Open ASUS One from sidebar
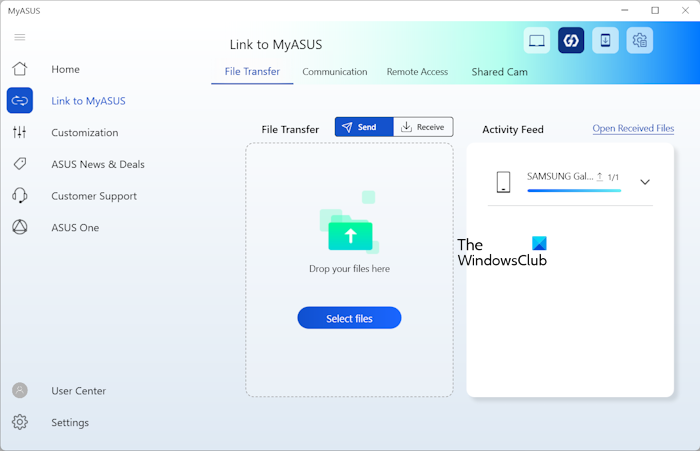Viewport: 700px width, 451px height. (x=75, y=228)
